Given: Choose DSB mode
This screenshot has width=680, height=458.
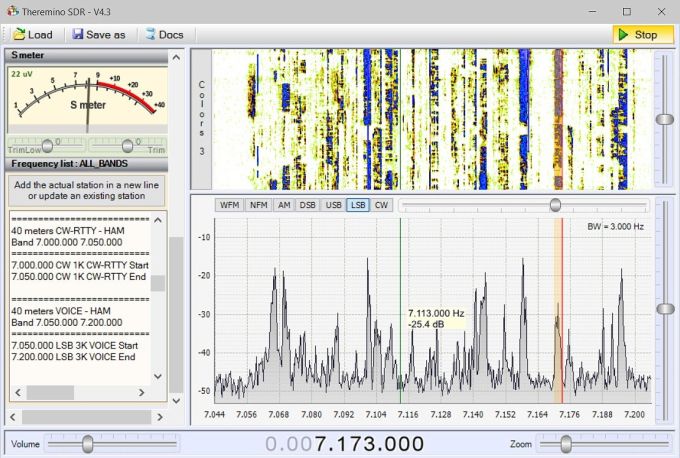Looking at the screenshot, I should (x=307, y=205).
